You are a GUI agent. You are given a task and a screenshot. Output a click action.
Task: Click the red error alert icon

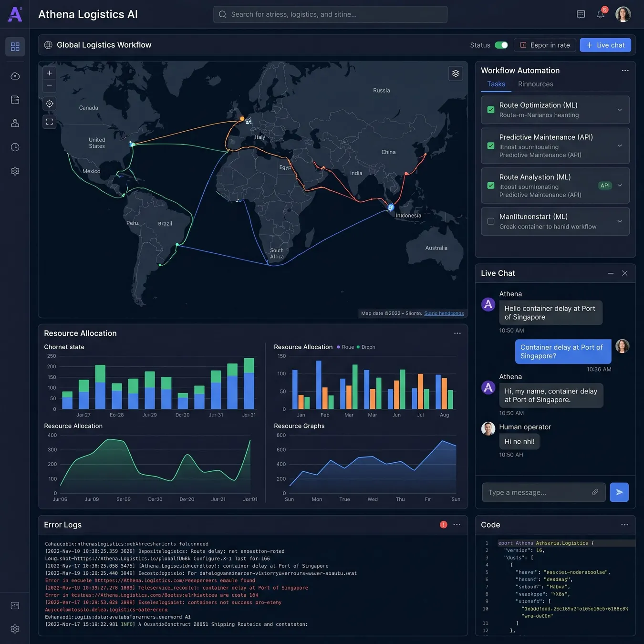click(x=444, y=525)
